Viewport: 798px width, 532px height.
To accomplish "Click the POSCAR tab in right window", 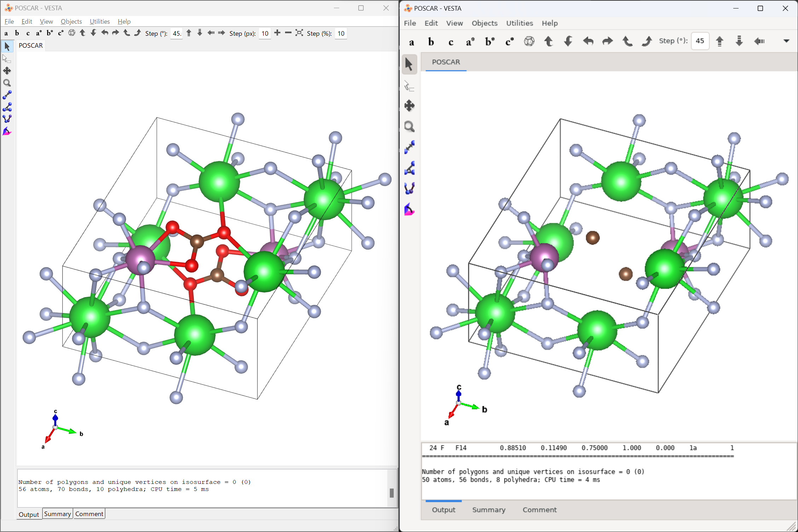I will click(x=446, y=62).
